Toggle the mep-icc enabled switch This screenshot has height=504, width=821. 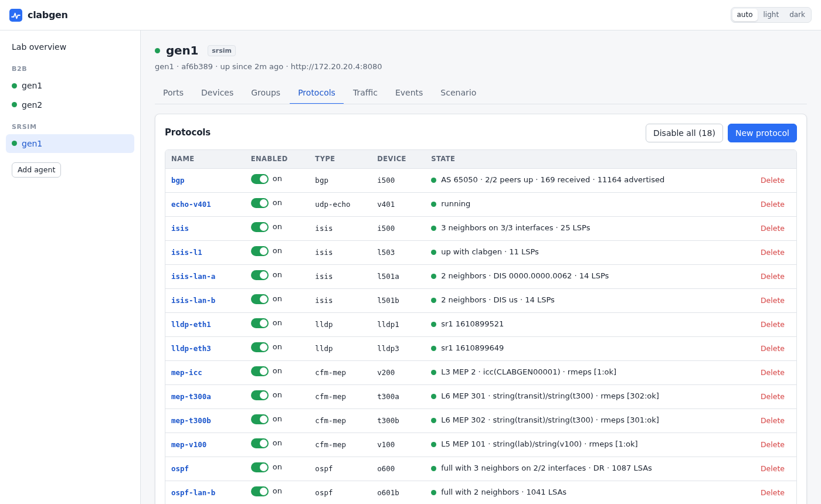pos(260,372)
